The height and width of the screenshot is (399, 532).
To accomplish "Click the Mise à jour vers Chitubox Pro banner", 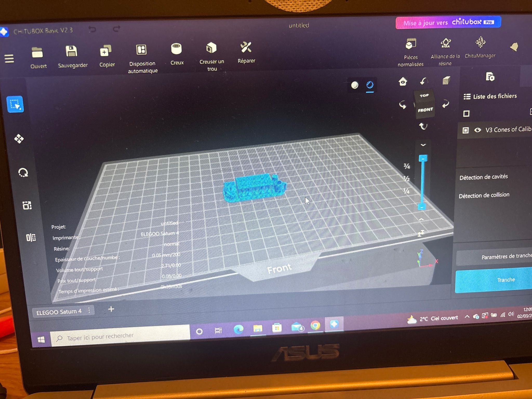I will tap(448, 22).
